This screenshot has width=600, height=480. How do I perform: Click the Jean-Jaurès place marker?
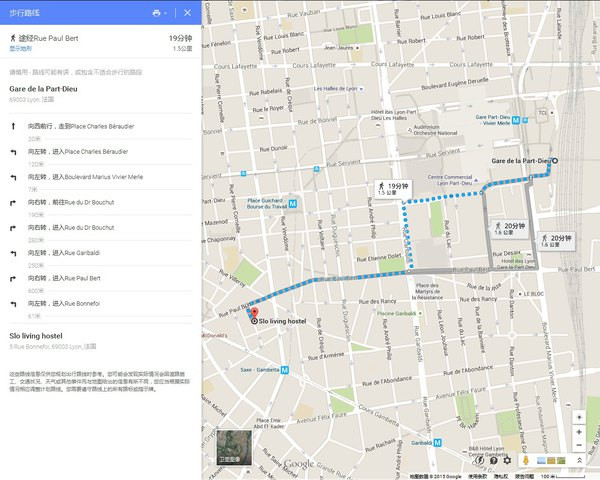coord(357,48)
